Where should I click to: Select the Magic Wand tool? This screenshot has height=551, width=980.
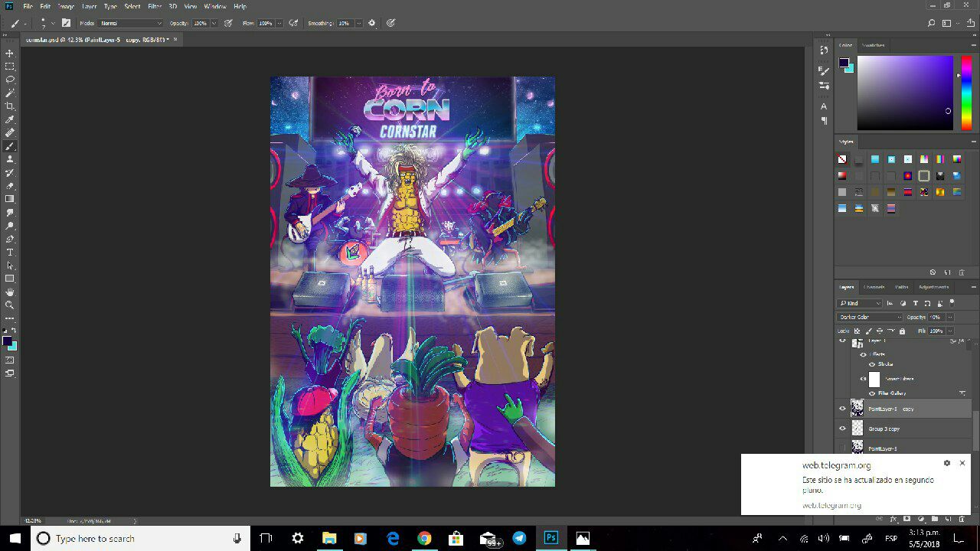pos(10,93)
